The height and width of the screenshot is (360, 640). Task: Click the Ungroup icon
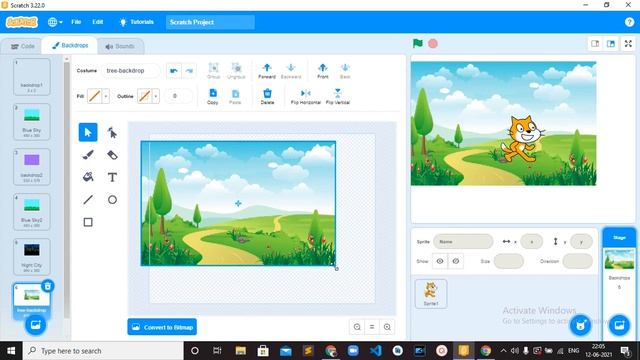[x=236, y=71]
